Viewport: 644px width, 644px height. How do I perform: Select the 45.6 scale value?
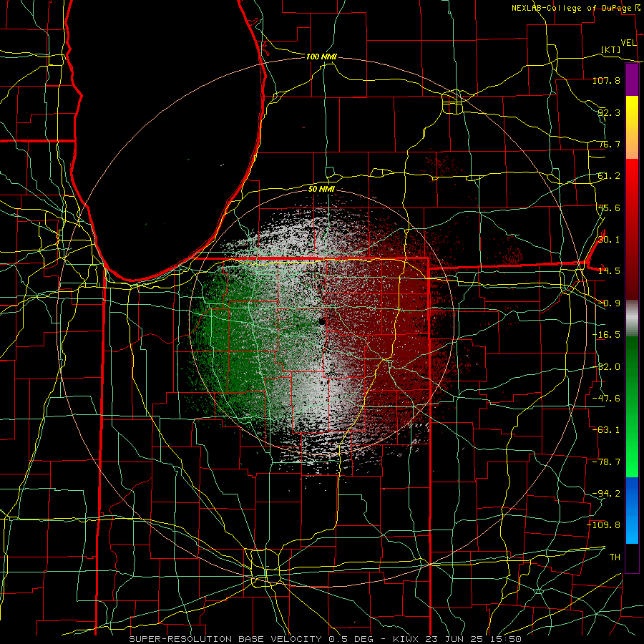pos(609,208)
